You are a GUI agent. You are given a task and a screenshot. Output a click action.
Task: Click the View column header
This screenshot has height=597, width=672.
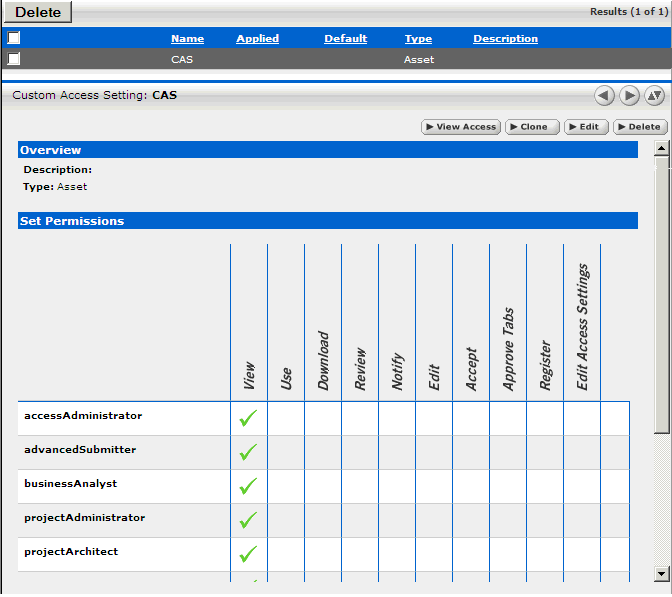249,375
